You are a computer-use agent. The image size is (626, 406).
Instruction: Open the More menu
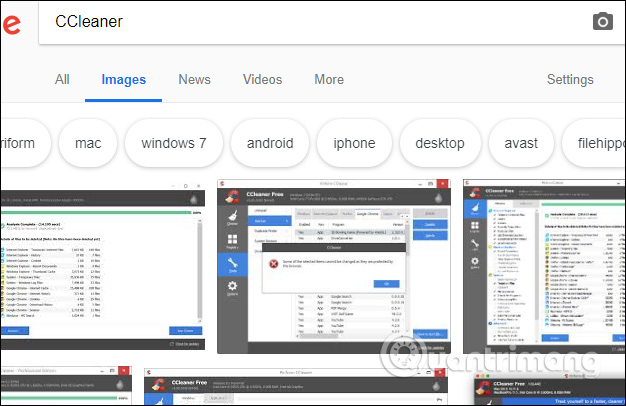[x=329, y=79]
